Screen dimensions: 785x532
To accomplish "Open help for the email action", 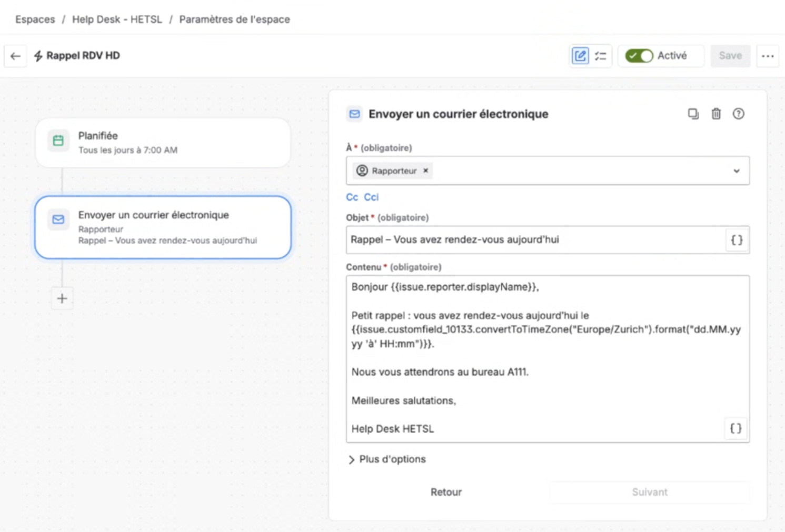I will 739,114.
